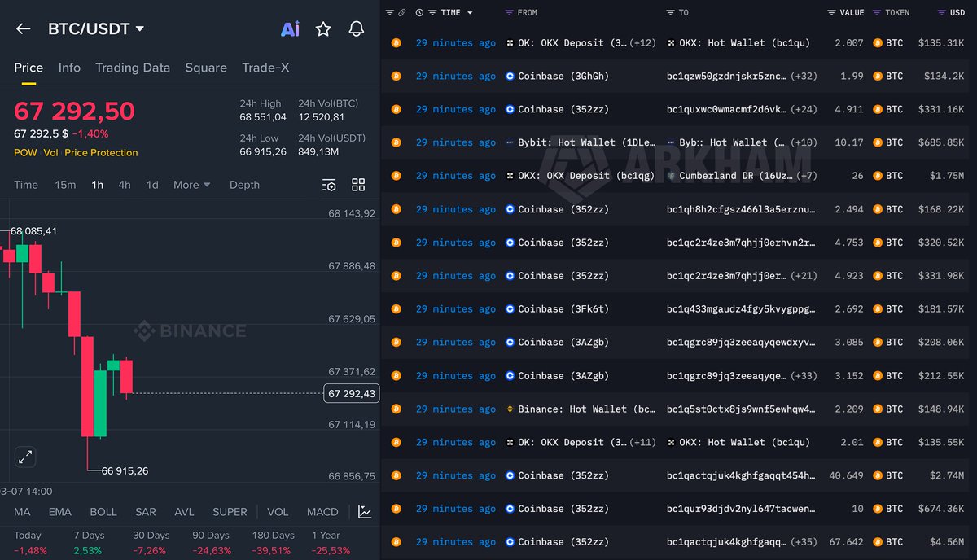Go back using the left arrow icon
The width and height of the screenshot is (977, 560).
[x=23, y=28]
